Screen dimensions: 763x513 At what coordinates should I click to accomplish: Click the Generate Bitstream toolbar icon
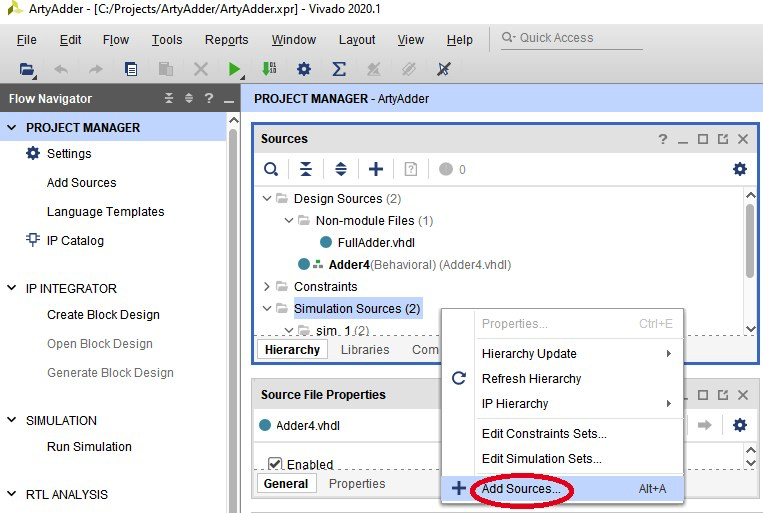[x=269, y=69]
